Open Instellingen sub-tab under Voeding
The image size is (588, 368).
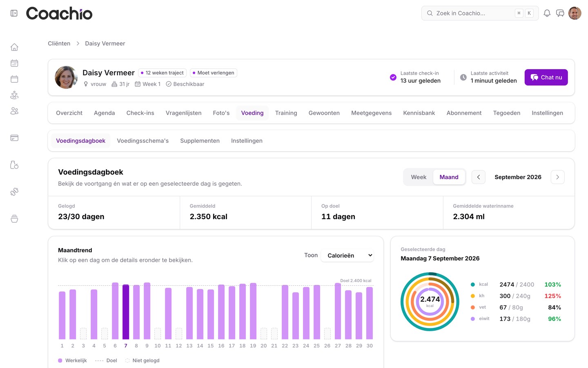click(x=247, y=141)
